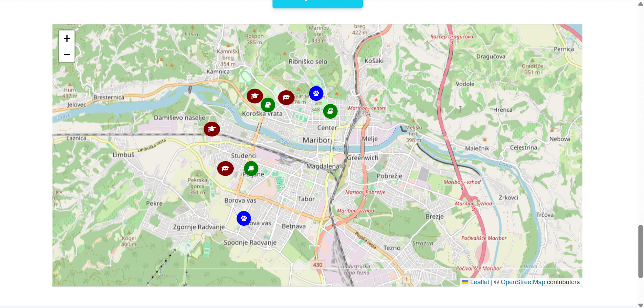644x308 pixels.
Task: Open the green book marker near Studenci
Action: (x=251, y=169)
